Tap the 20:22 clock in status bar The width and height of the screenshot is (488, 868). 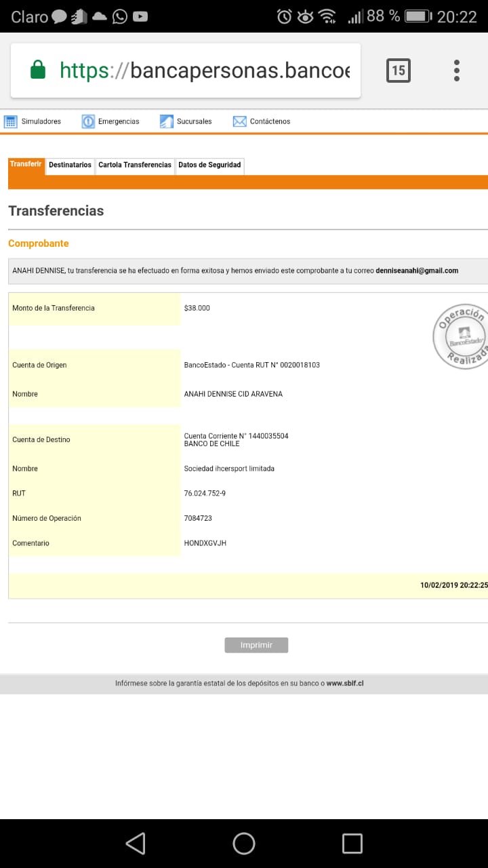(457, 16)
